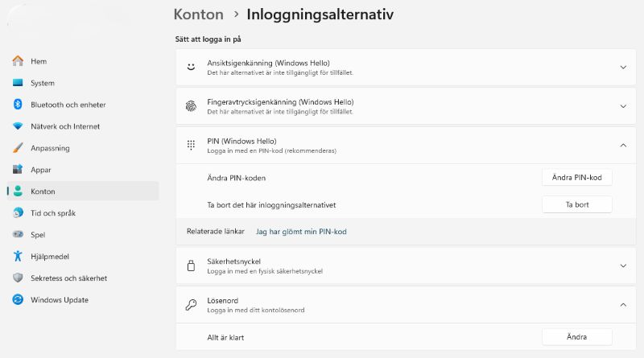
Task: Go back to Konton via breadcrumb
Action: (x=198, y=14)
